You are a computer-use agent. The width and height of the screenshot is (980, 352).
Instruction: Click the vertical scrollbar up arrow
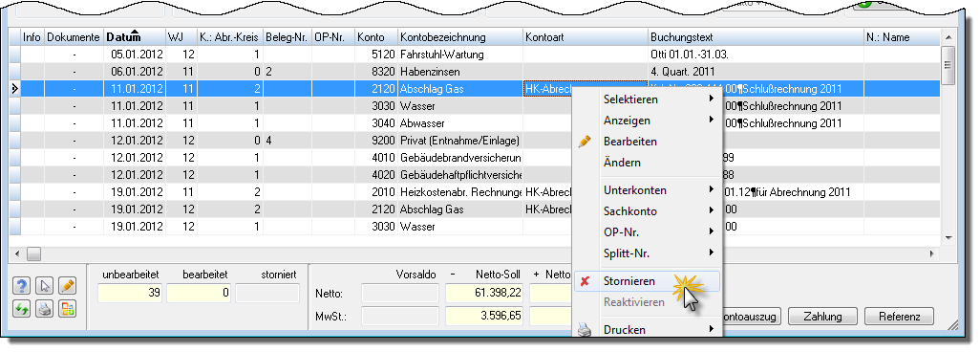click(x=948, y=37)
